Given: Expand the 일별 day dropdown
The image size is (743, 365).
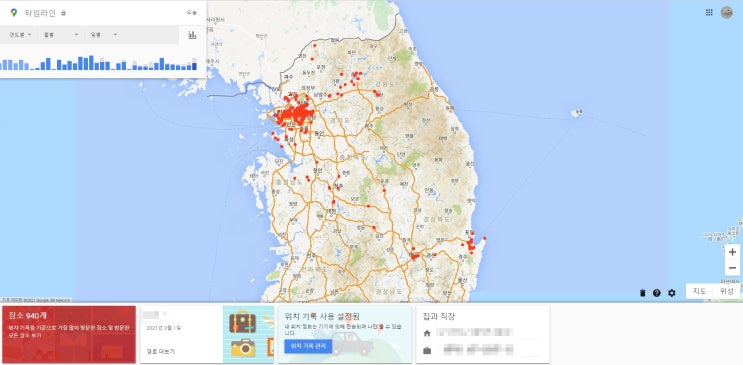Looking at the screenshot, I should (102, 35).
